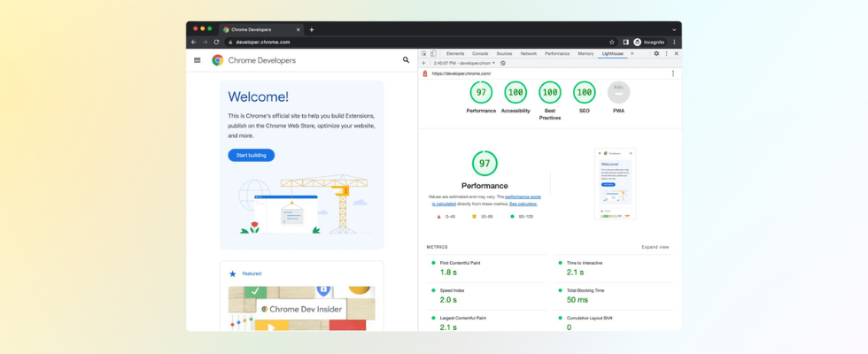The image size is (868, 354).
Task: Open the Lighthouse report selector dropdown
Action: pos(464,63)
